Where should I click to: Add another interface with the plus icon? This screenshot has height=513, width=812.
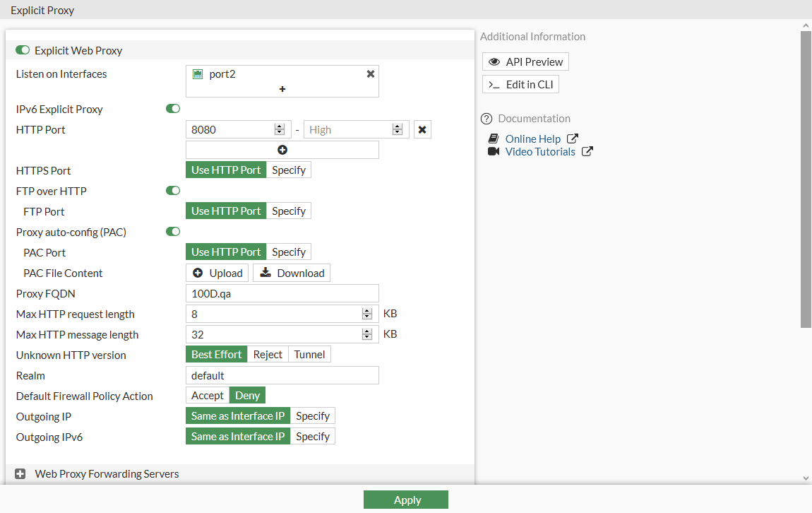click(282, 89)
